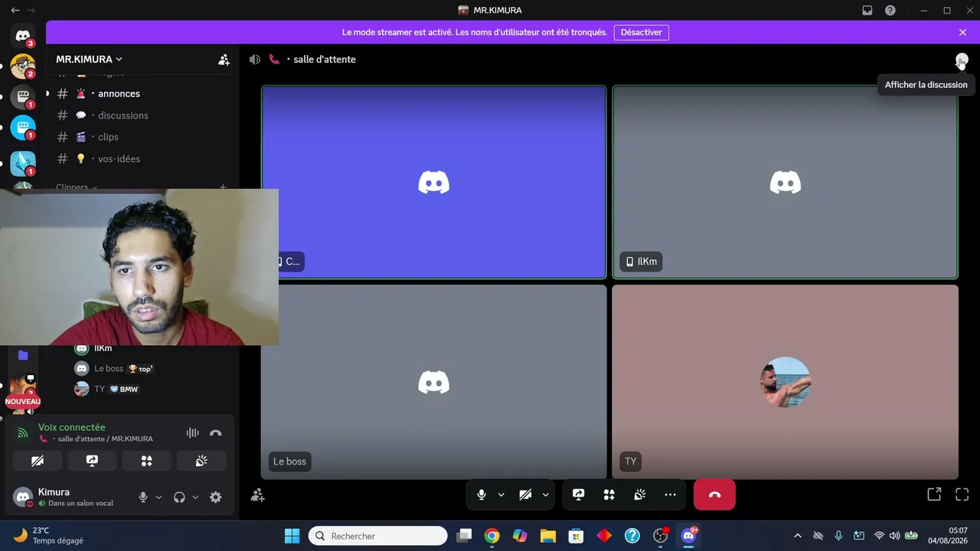This screenshot has height=551, width=980.
Task: Open more options in call controls
Action: pyautogui.click(x=671, y=495)
